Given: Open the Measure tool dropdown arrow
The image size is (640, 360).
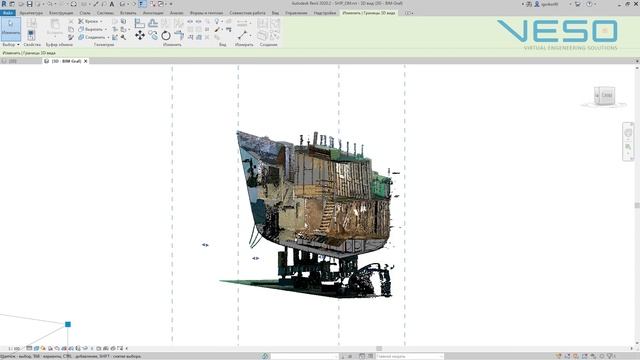Looking at the screenshot, I should point(250,36).
